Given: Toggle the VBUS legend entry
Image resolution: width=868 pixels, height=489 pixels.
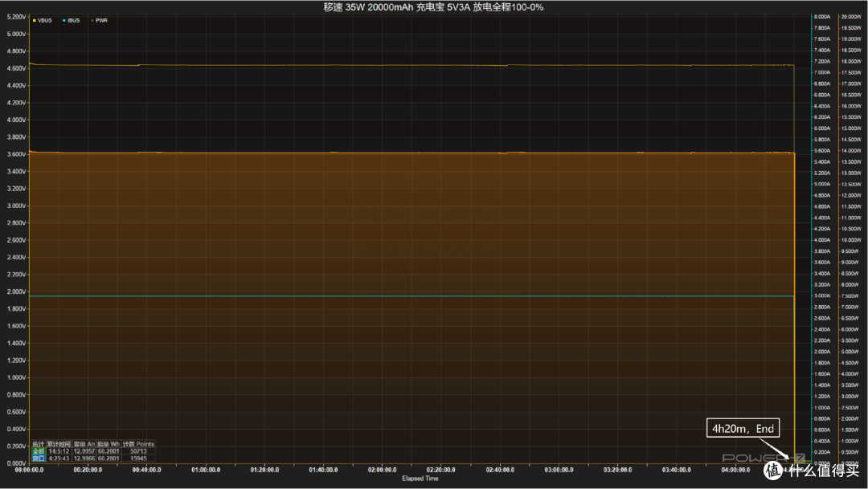Looking at the screenshot, I should (42, 20).
